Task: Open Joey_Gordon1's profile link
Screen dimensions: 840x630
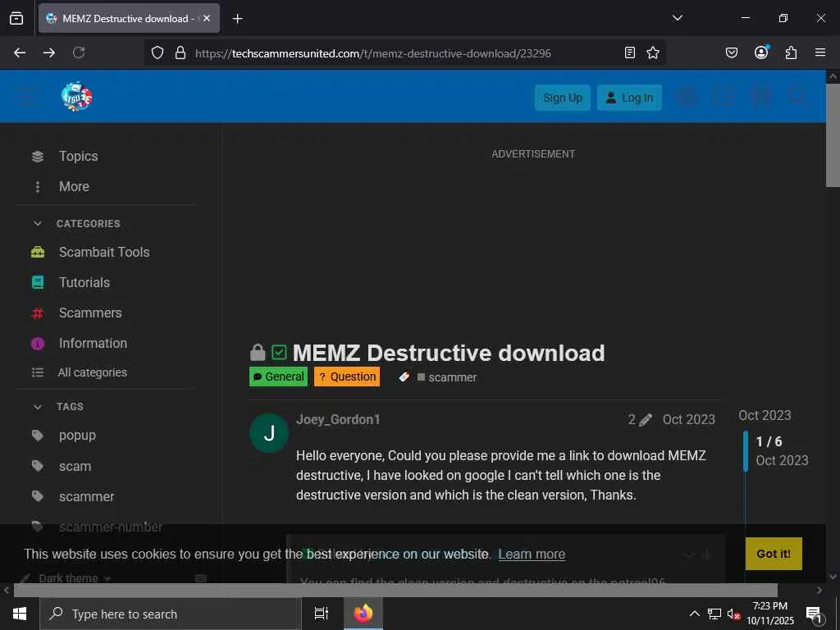Action: (338, 419)
